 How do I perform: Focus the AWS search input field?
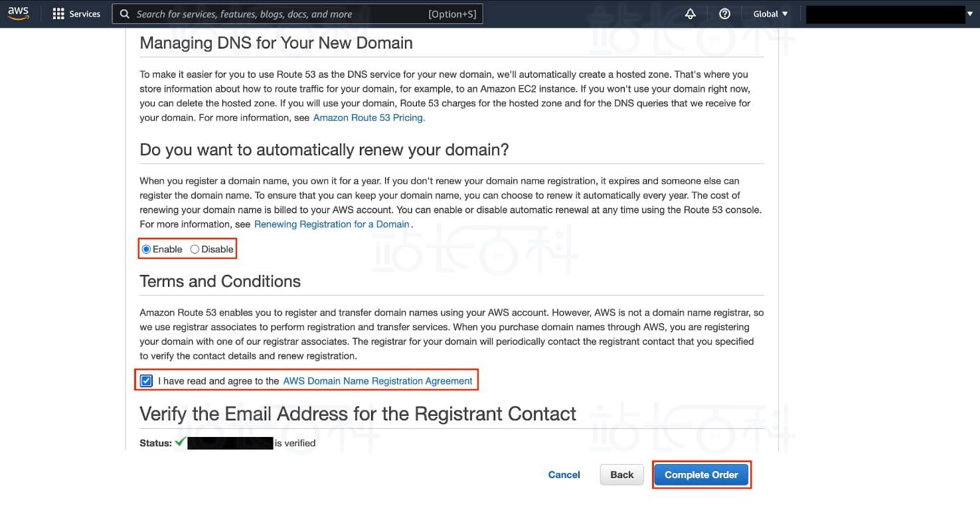click(x=279, y=14)
